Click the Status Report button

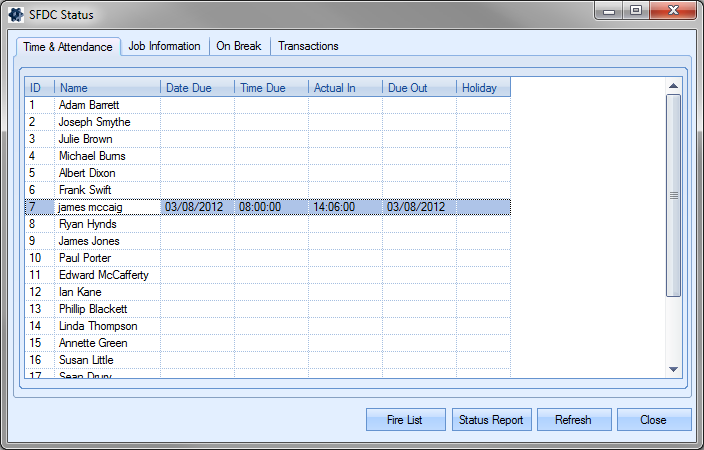coord(492,419)
